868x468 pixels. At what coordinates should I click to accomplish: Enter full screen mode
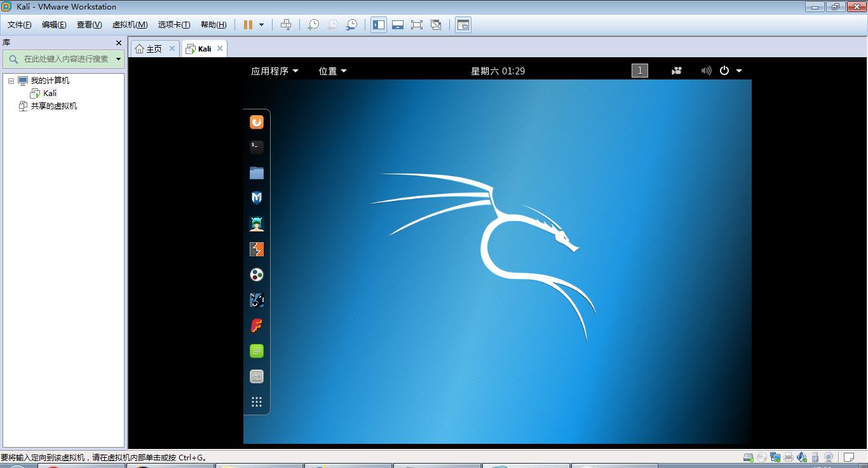[417, 25]
